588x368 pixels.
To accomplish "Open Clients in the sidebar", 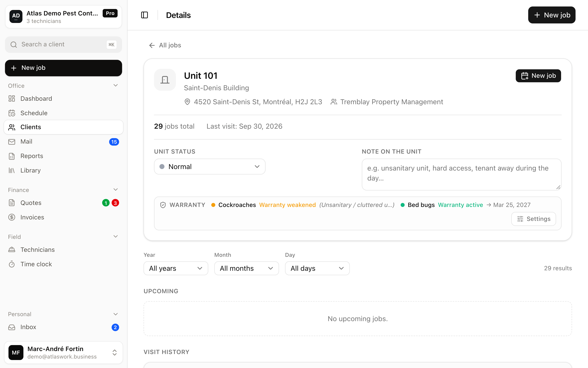I will pyautogui.click(x=63, y=127).
